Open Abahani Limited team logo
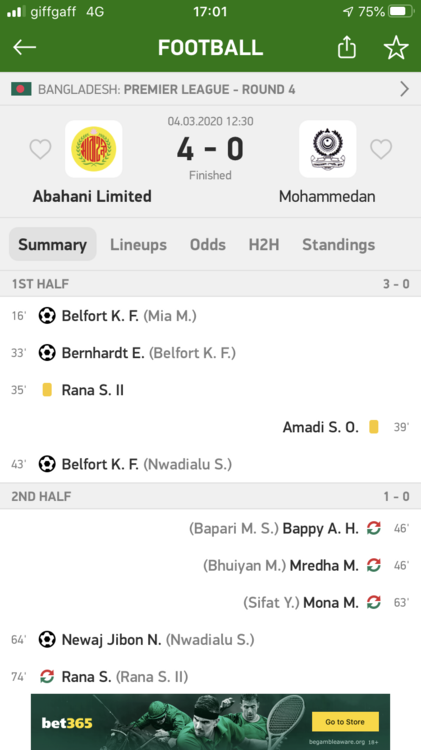The image size is (421, 750). click(x=93, y=149)
